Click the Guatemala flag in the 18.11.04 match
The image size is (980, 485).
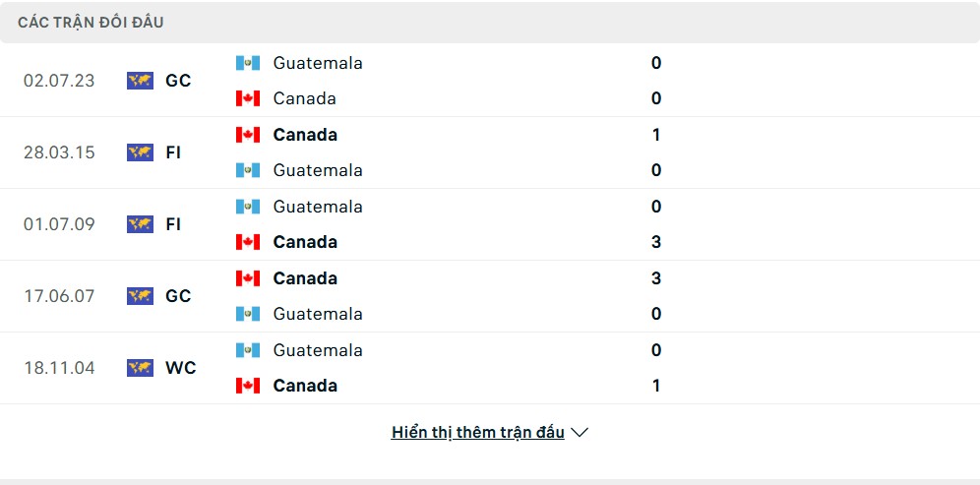(248, 350)
